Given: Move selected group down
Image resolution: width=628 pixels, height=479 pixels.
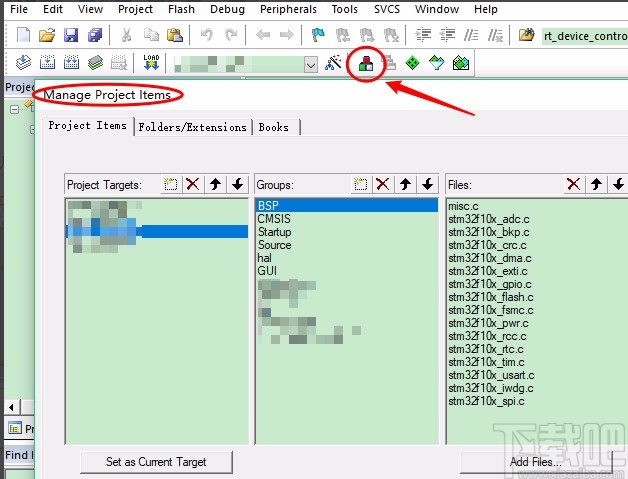Looking at the screenshot, I should (427, 184).
